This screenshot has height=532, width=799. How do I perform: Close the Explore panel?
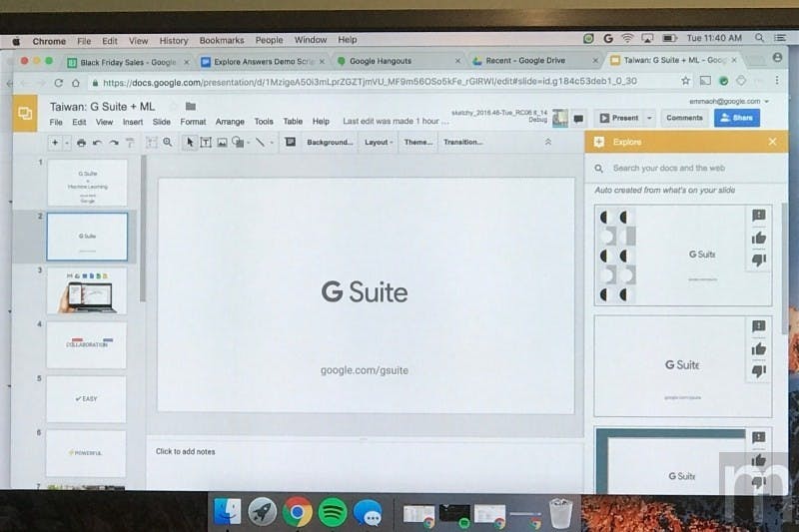(x=772, y=142)
